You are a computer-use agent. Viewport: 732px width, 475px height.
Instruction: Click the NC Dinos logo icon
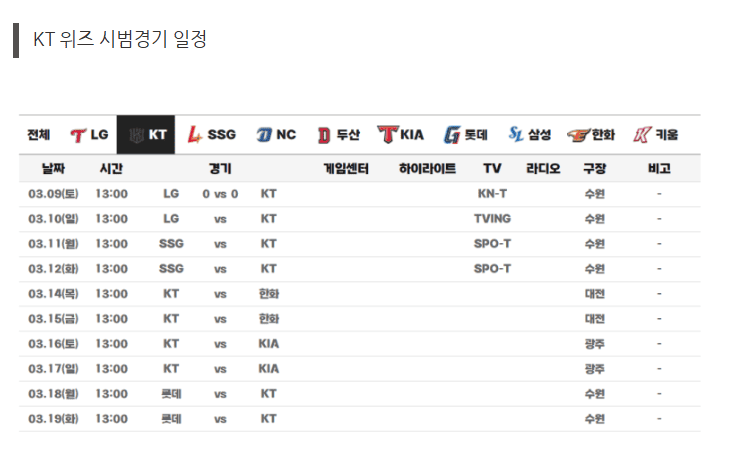pos(264,135)
